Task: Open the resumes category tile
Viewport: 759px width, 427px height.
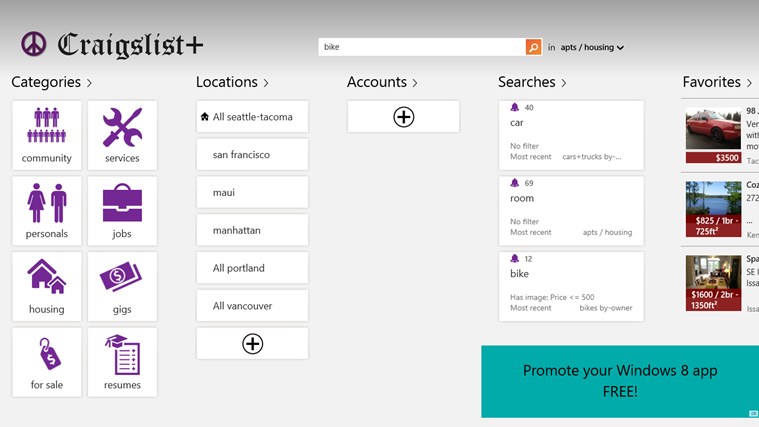Action: click(122, 362)
